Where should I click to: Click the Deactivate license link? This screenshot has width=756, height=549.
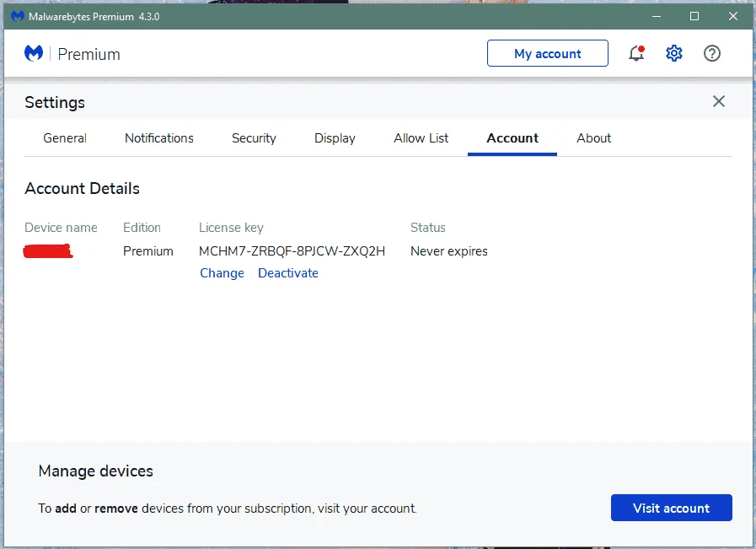tap(288, 273)
